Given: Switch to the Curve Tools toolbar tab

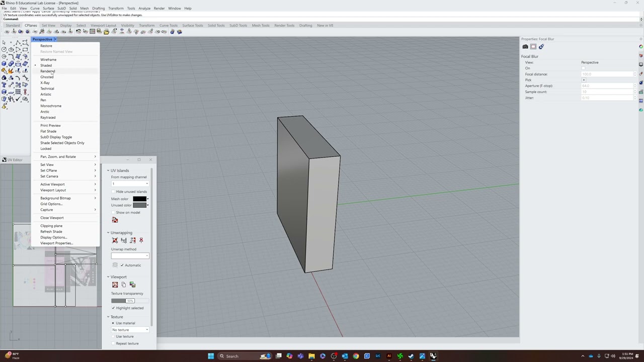Looking at the screenshot, I should coord(169,25).
